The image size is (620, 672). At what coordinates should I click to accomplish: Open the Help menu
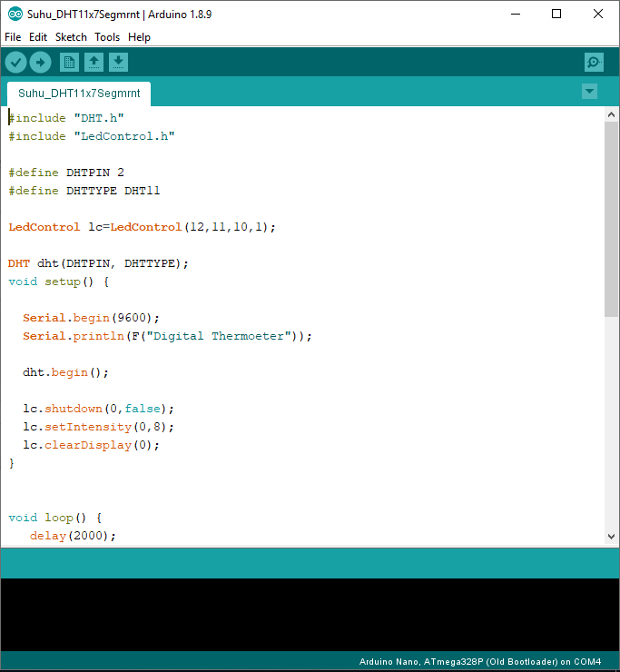[x=139, y=37]
